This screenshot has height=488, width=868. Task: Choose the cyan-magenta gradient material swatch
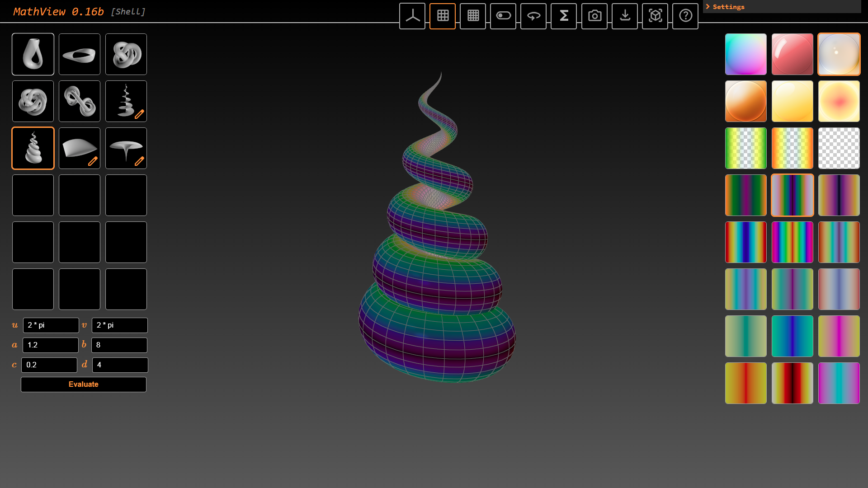pos(745,54)
